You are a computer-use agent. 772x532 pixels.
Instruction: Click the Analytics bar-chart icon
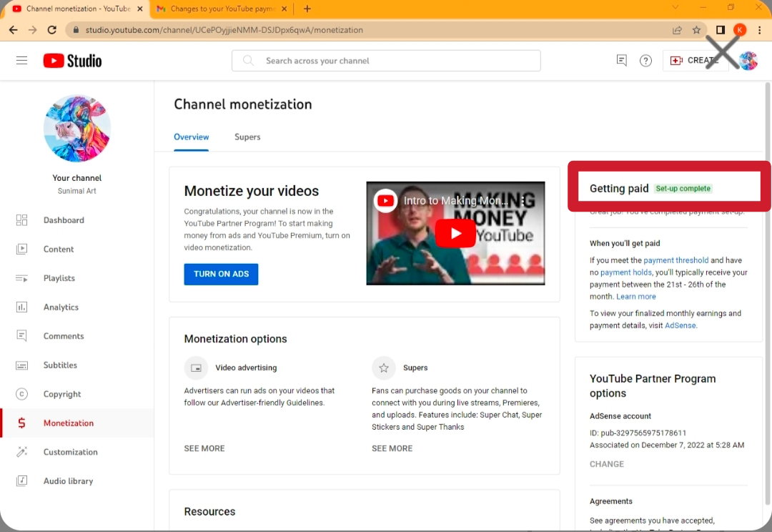pos(21,307)
